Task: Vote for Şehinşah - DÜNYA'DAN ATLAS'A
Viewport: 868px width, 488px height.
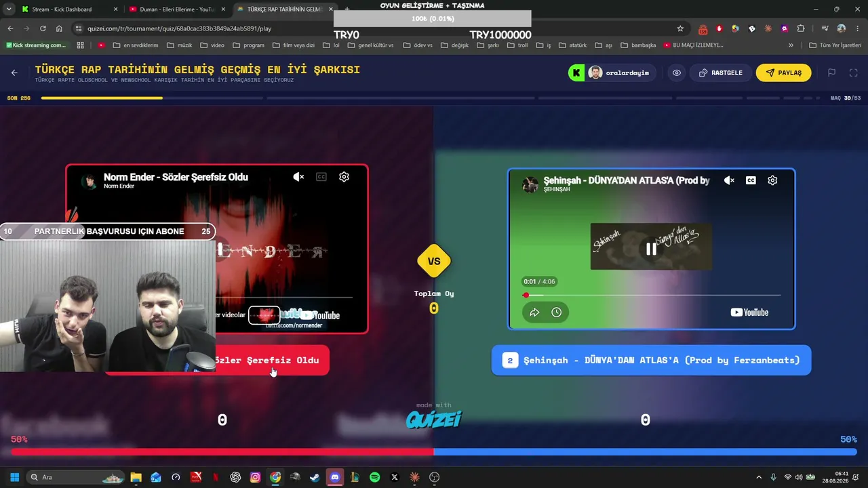Action: tap(651, 360)
